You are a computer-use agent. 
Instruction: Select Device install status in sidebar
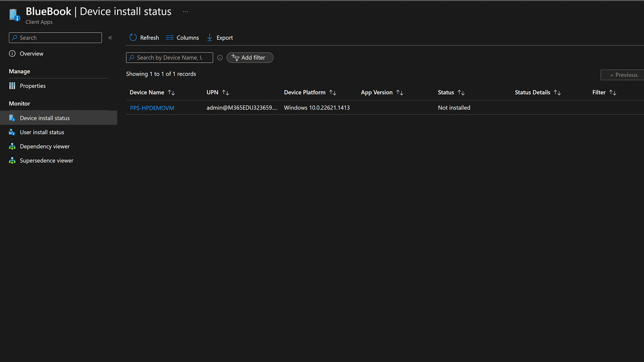58,118
